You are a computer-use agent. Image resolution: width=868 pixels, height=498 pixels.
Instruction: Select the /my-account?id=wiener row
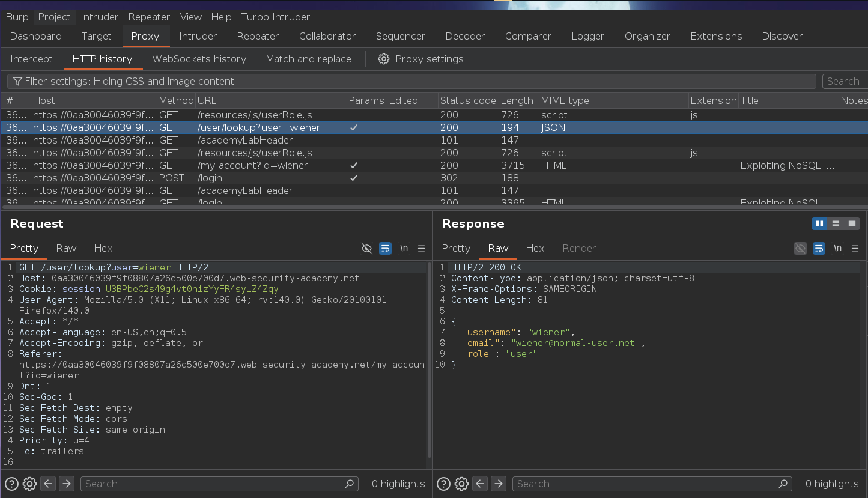pos(434,165)
